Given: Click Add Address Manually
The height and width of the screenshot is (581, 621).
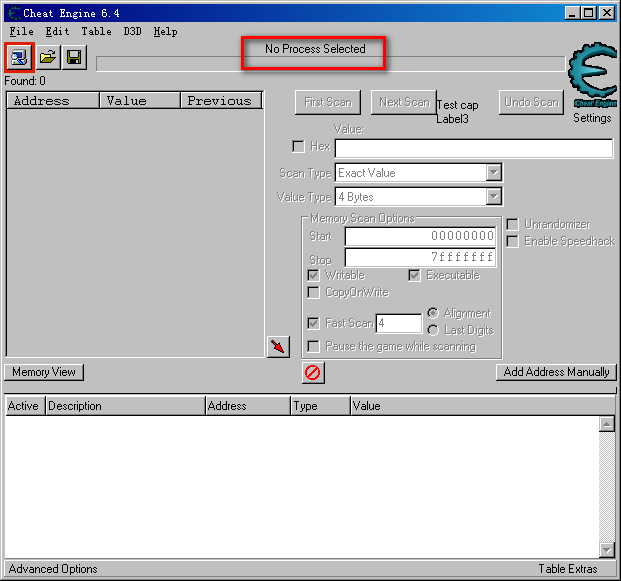Looking at the screenshot, I should (x=556, y=372).
